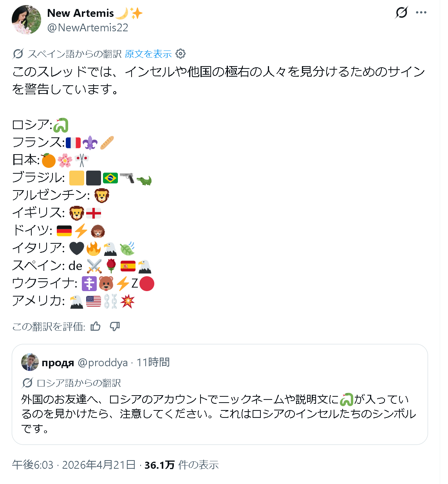Click the @NewArtemis22 handle
448x484 pixels.
[88, 27]
